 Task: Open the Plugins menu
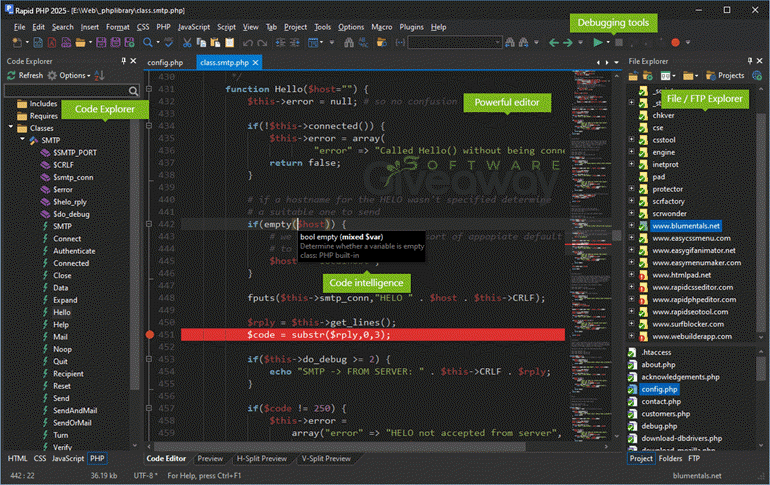pyautogui.click(x=412, y=27)
